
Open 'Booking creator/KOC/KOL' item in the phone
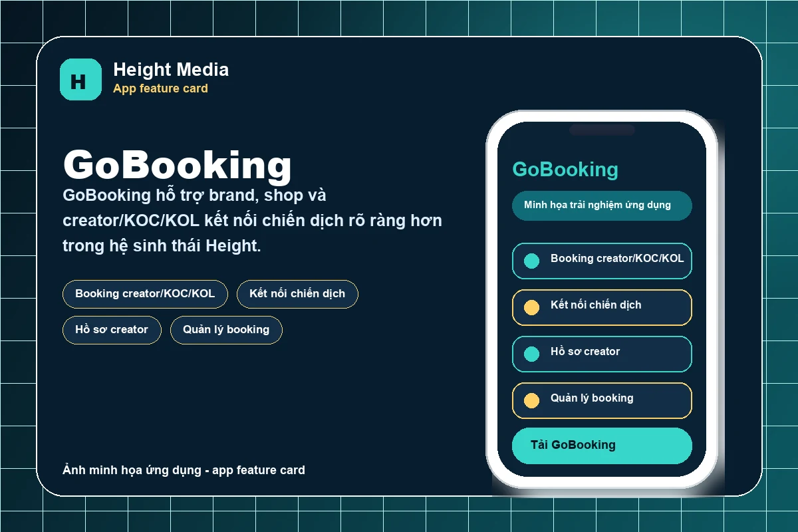[602, 261]
